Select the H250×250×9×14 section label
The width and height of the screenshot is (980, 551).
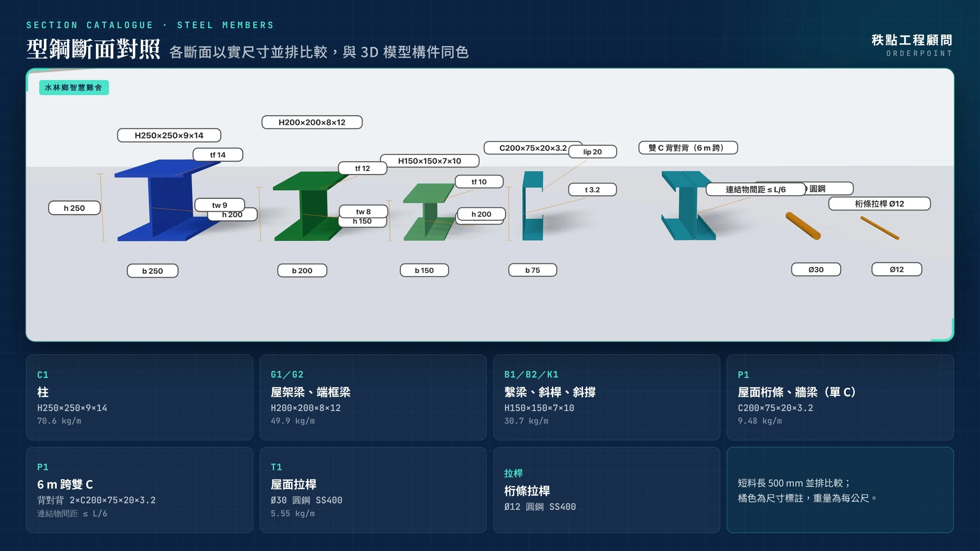coord(169,135)
